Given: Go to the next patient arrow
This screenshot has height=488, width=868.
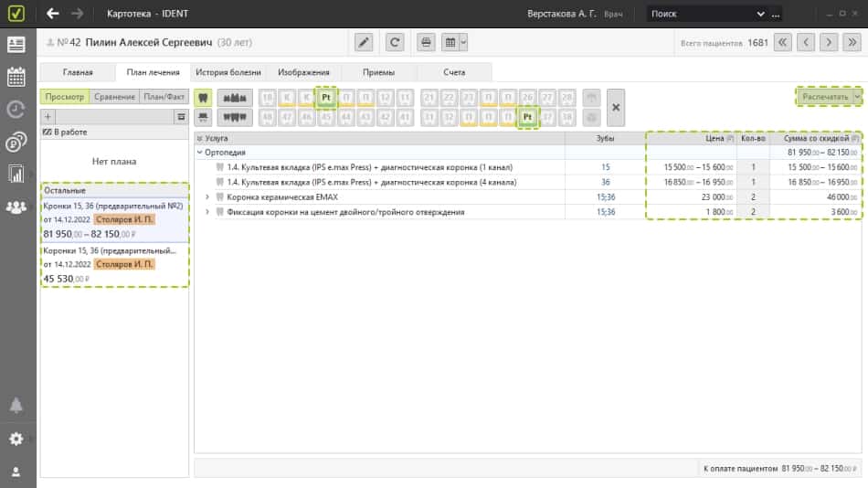Looking at the screenshot, I should pos(829,42).
